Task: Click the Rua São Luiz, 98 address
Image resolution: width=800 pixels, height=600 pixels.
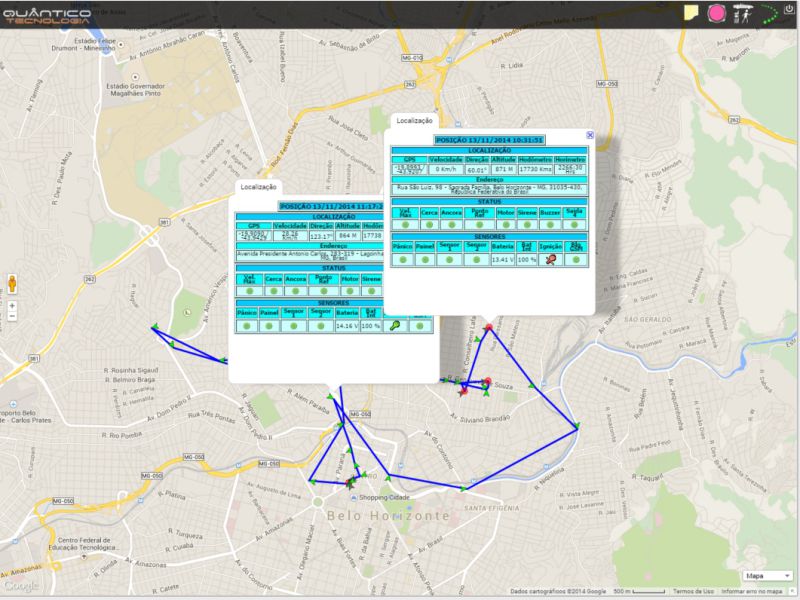Action: (489, 189)
